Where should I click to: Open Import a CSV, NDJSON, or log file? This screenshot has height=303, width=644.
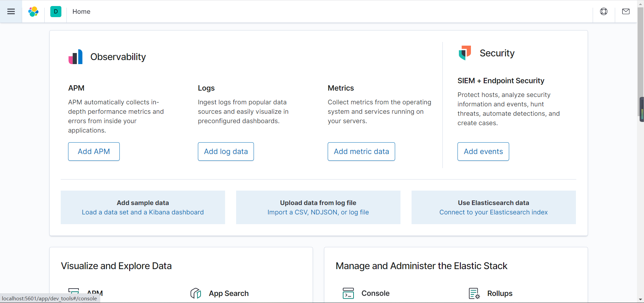pos(318,212)
